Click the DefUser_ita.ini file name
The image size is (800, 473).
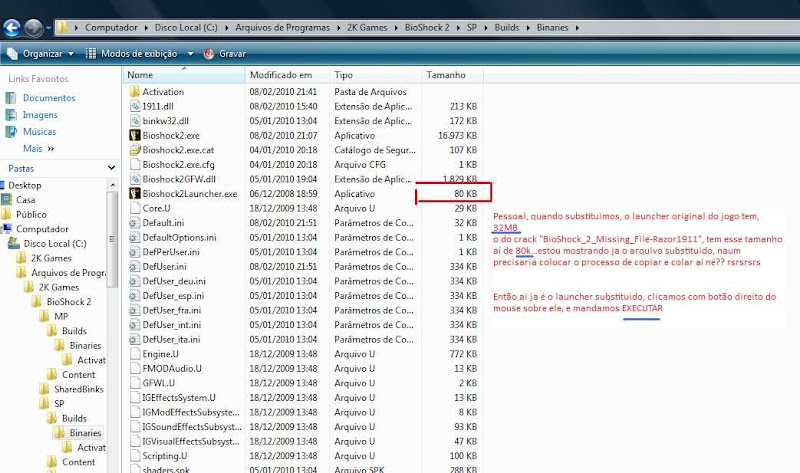(171, 339)
